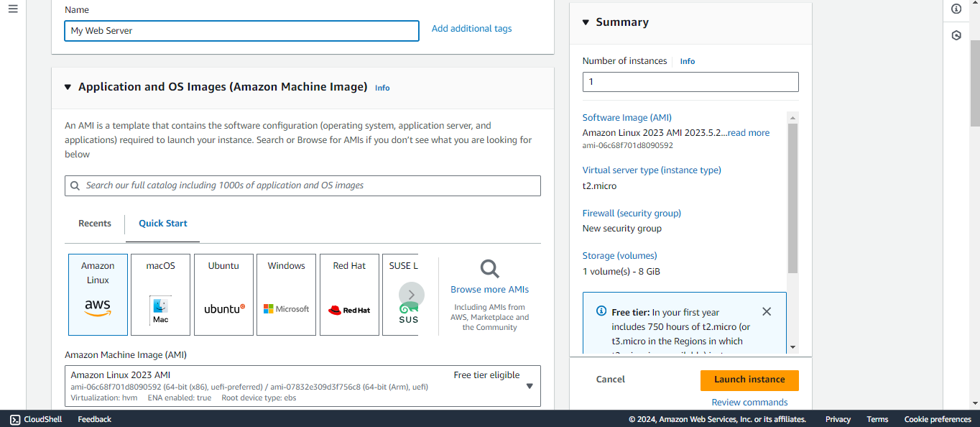Image resolution: width=980 pixels, height=427 pixels.
Task: Collapse the Summary section
Action: [x=585, y=22]
